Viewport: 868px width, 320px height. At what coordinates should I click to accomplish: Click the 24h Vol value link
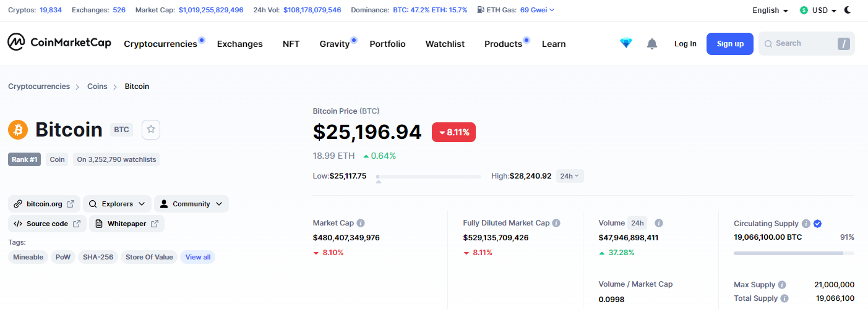[x=312, y=10]
